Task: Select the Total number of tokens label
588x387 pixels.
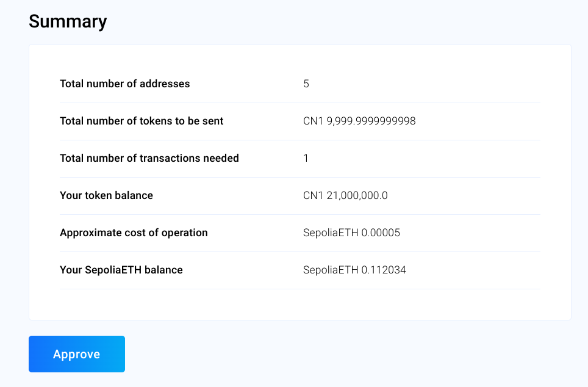Action: 142,121
